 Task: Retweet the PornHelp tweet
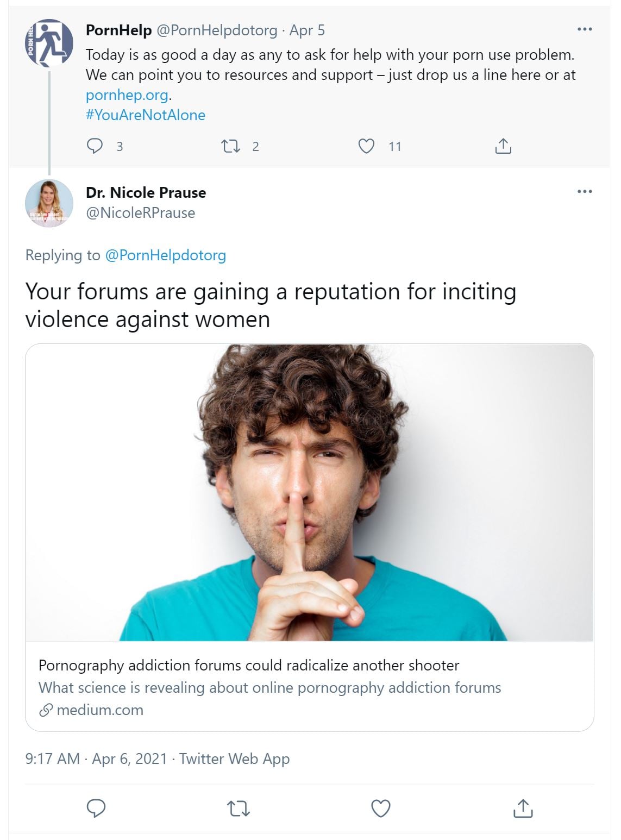point(230,146)
